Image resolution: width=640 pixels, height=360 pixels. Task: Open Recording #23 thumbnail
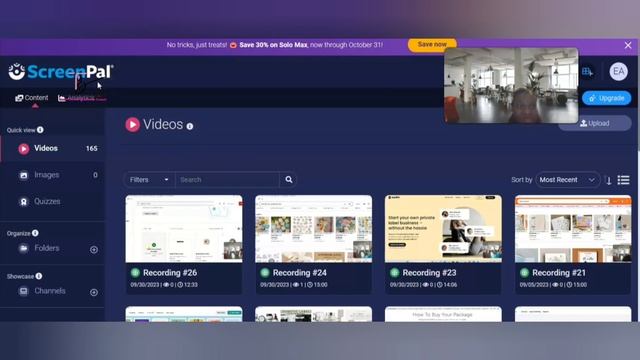pyautogui.click(x=443, y=229)
